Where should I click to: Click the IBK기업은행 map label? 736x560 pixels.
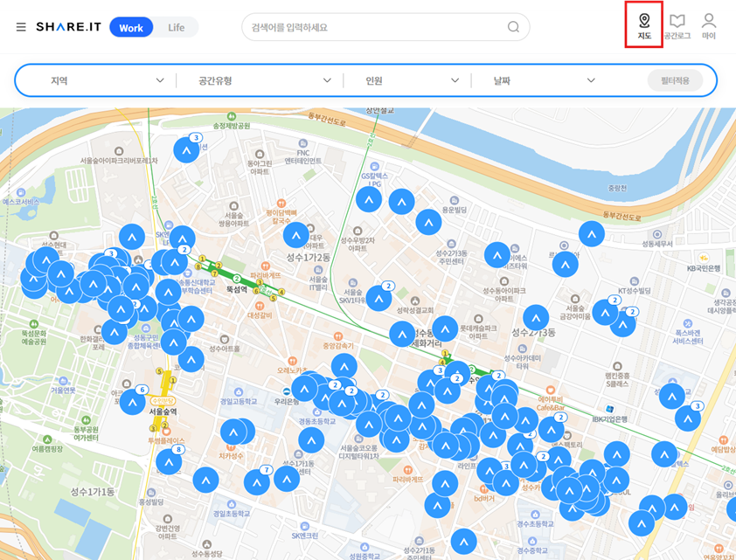click(x=610, y=418)
